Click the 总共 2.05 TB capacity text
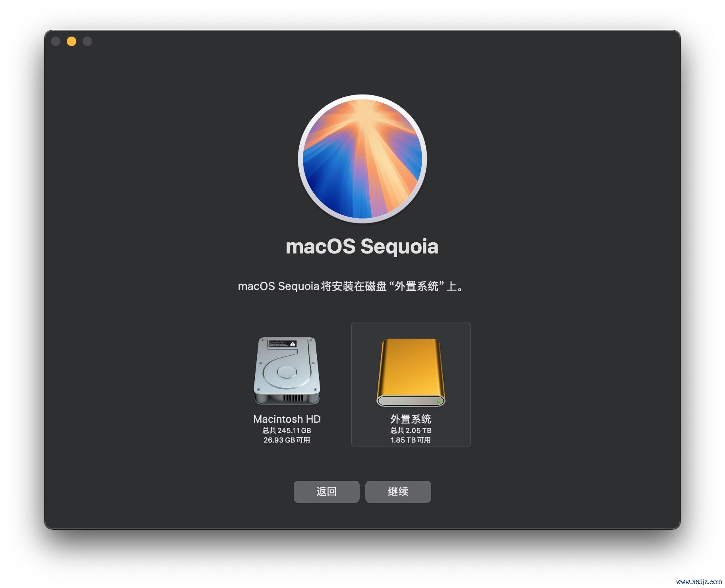 [x=411, y=430]
